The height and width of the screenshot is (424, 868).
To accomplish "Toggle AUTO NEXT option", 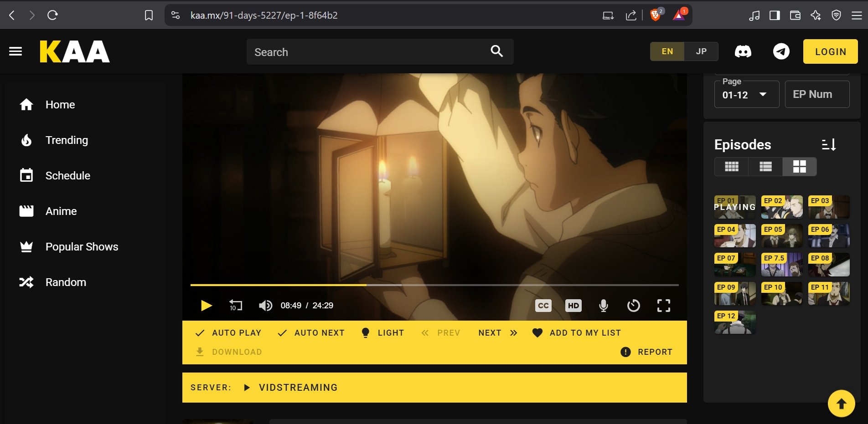I will coord(311,333).
